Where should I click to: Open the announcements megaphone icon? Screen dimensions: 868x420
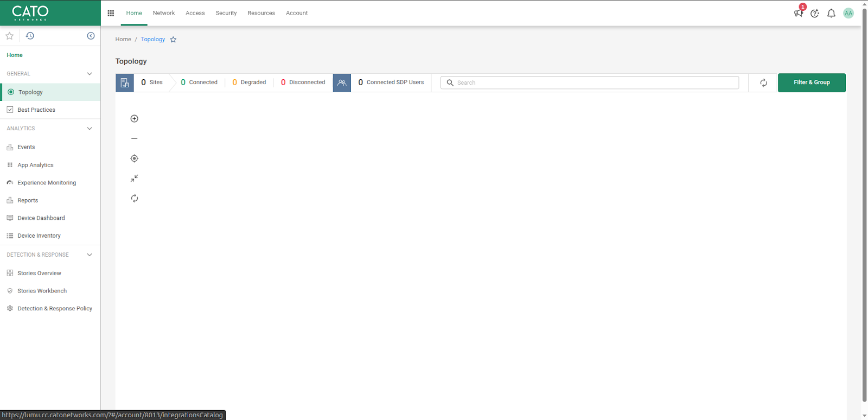pyautogui.click(x=799, y=14)
